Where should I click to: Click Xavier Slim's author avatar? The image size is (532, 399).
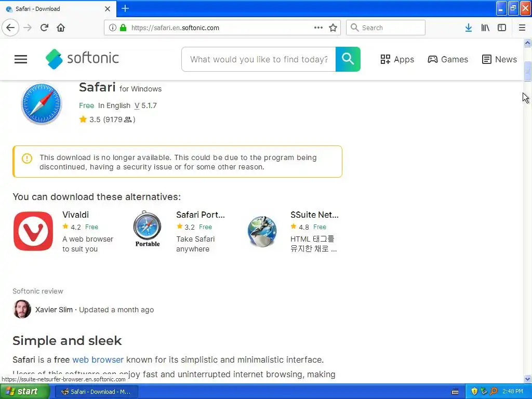(x=22, y=309)
